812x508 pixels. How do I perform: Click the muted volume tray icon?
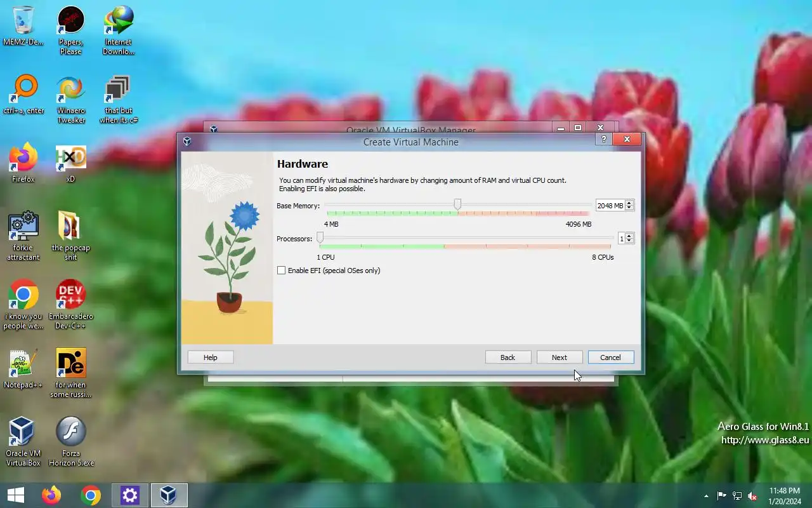coord(752,496)
